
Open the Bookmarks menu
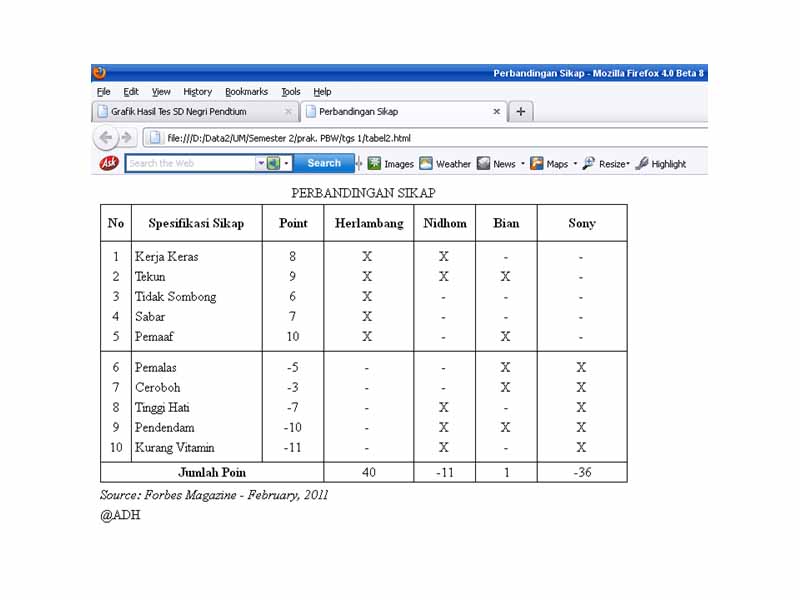point(246,92)
